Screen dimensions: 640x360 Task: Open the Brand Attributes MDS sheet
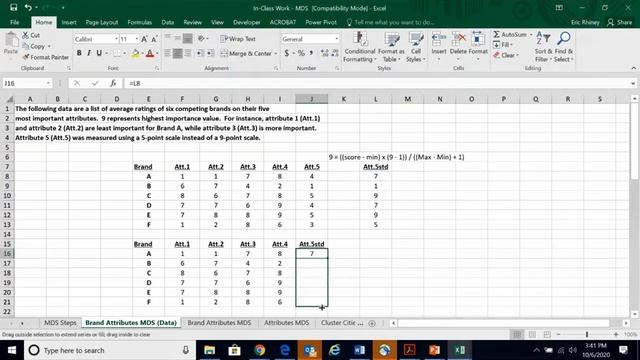coord(219,322)
